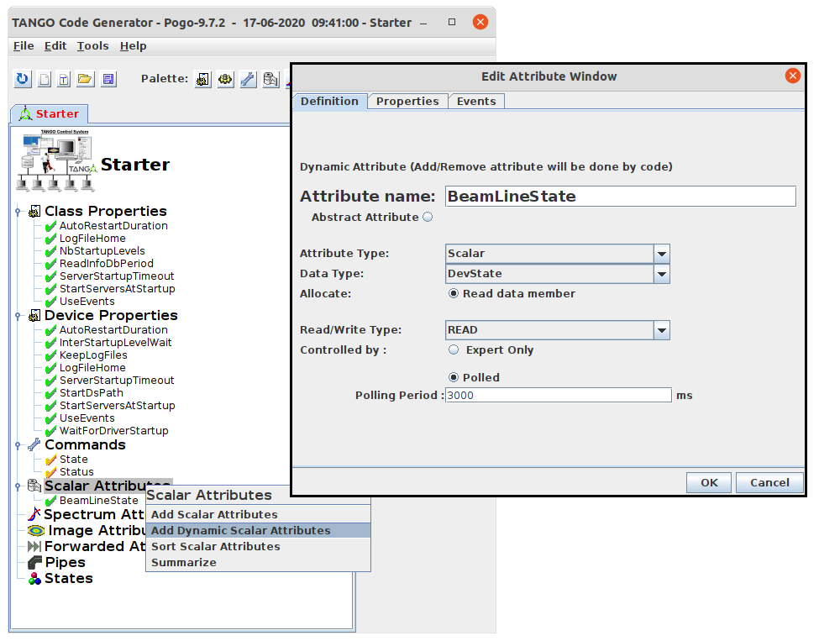Click the Tango logo on Starter tab
Viewport: 840px width, 641px height.
[x=25, y=113]
